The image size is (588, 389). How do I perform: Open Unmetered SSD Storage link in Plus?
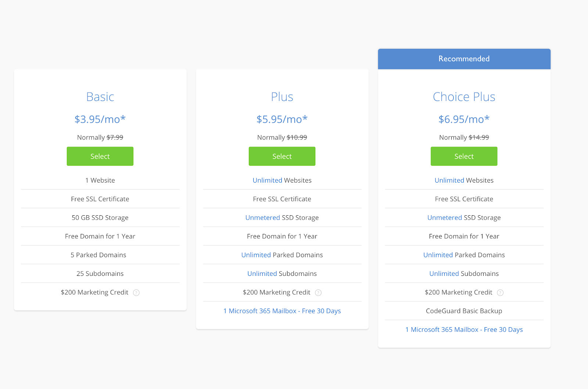point(262,217)
